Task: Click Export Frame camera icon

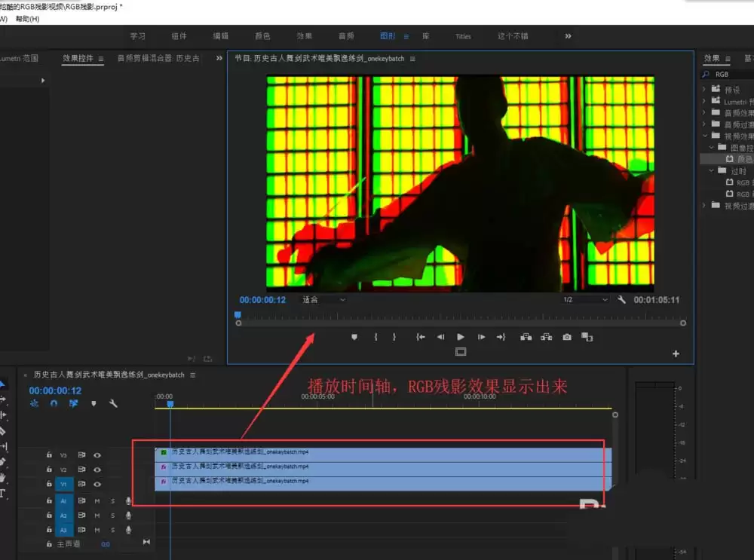Action: (567, 337)
